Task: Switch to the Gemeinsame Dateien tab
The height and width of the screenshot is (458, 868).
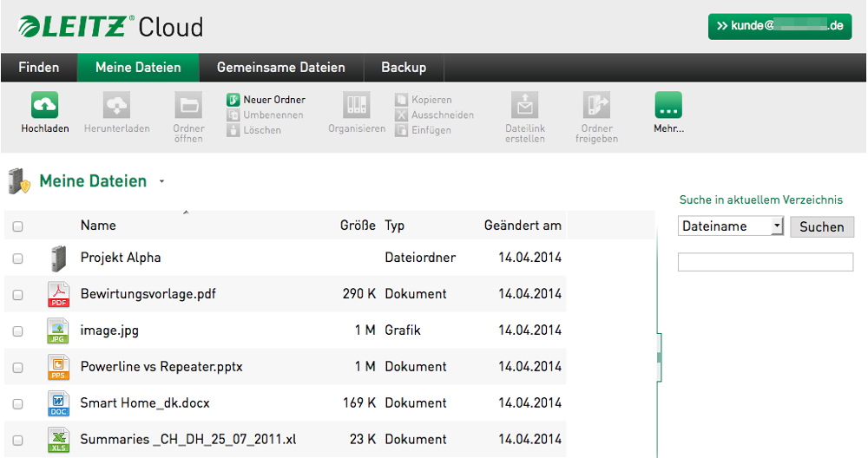Action: [281, 68]
